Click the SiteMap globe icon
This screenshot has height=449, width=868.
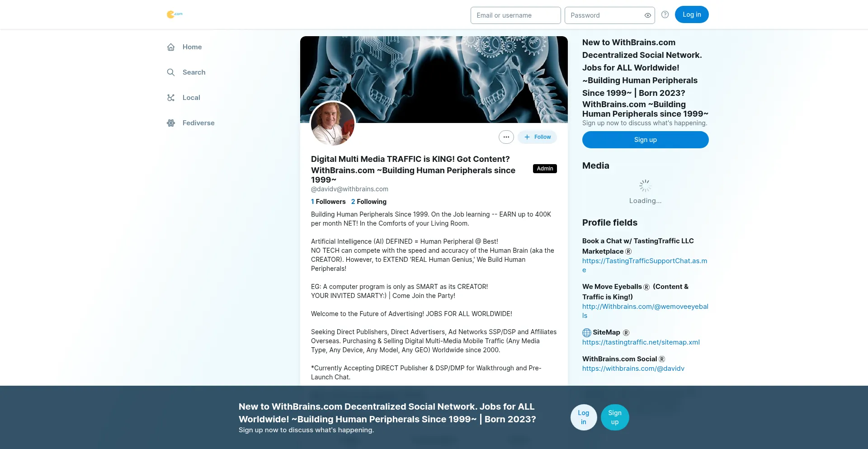(x=587, y=333)
